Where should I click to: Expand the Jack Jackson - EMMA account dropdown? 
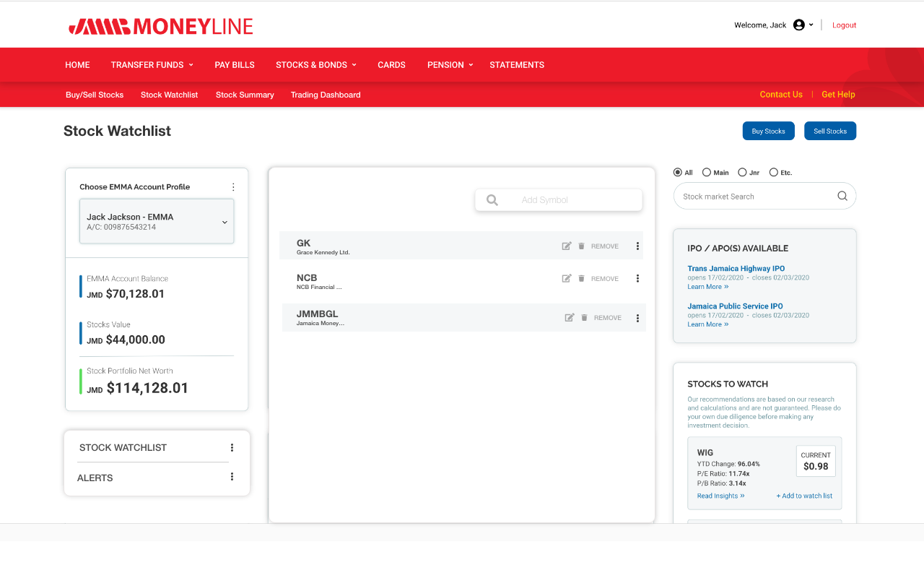(x=157, y=221)
